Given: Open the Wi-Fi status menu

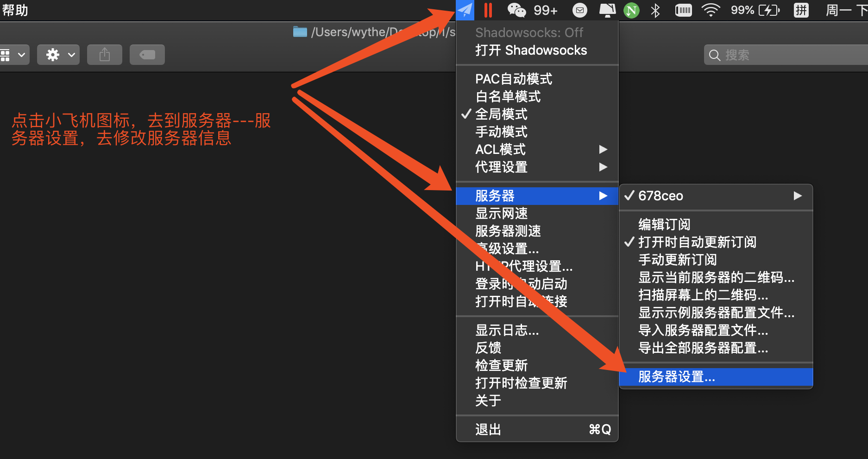Looking at the screenshot, I should point(711,10).
